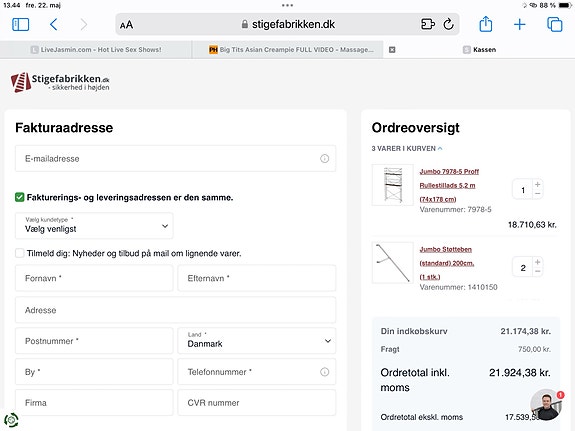Image resolution: width=575 pixels, height=431 pixels.
Task: Focus the Firma field
Action: tap(94, 402)
